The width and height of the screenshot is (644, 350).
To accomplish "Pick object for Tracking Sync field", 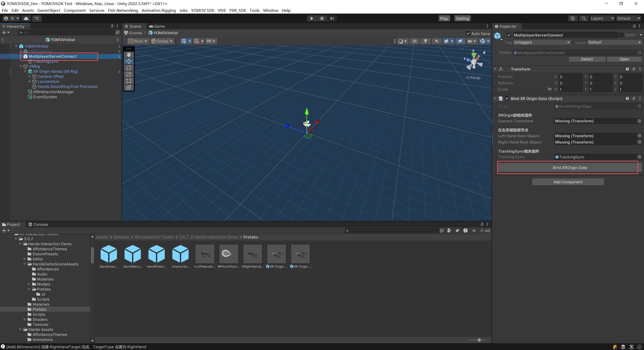I will [x=639, y=157].
